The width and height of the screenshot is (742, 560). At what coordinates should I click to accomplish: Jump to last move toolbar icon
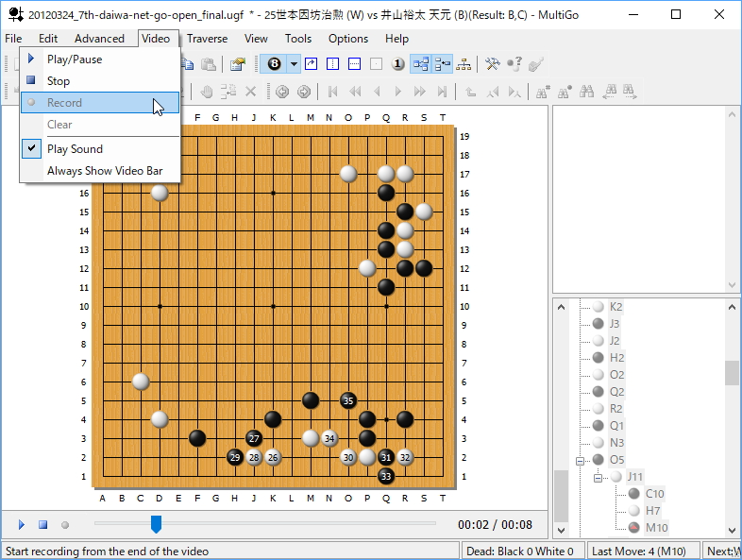442,92
